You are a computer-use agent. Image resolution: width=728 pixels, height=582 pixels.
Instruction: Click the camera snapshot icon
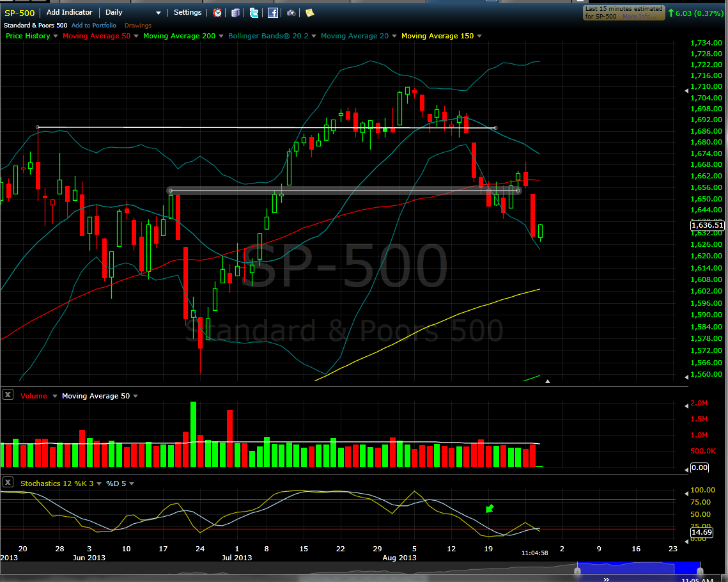coord(291,13)
